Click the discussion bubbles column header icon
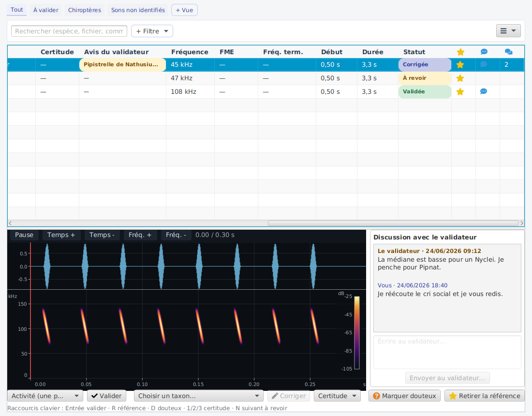 click(x=508, y=52)
